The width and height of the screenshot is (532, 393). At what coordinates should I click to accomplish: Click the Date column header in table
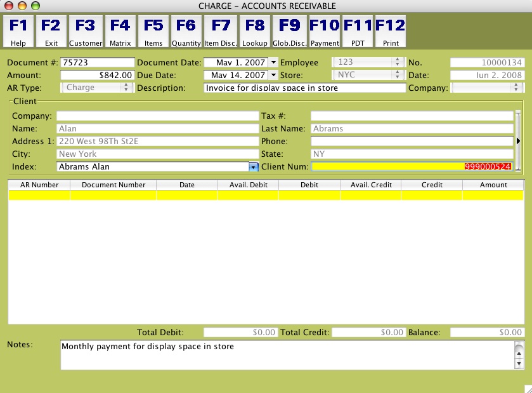pyautogui.click(x=187, y=185)
